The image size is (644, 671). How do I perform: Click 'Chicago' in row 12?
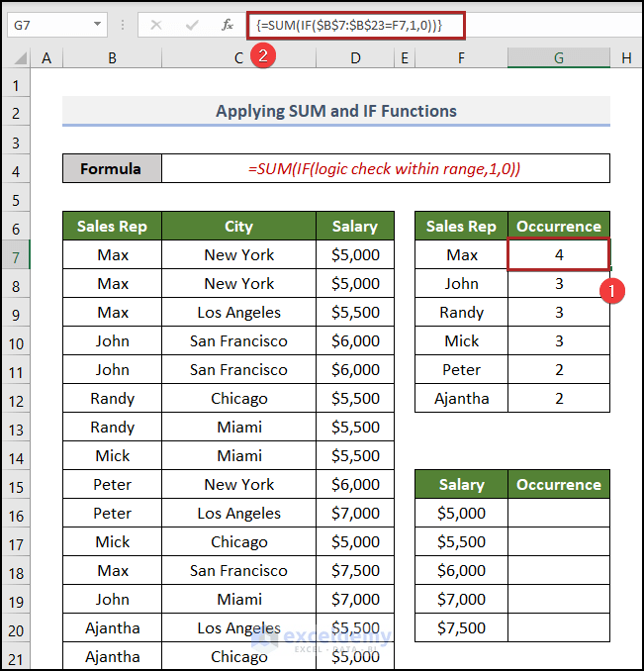238,399
